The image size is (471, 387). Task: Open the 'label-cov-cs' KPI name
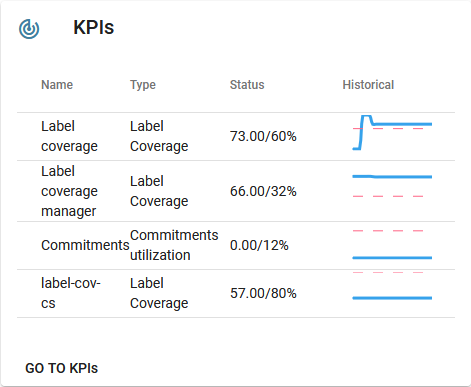[71, 293]
